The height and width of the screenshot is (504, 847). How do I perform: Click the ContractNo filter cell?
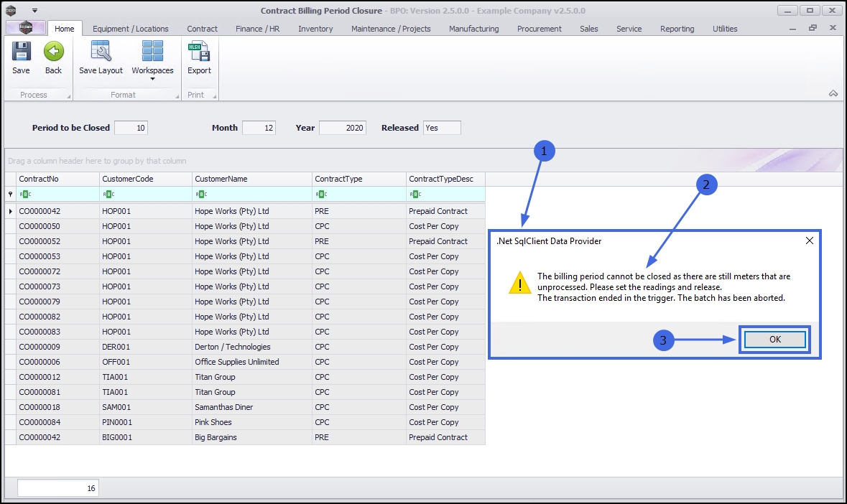tap(57, 195)
